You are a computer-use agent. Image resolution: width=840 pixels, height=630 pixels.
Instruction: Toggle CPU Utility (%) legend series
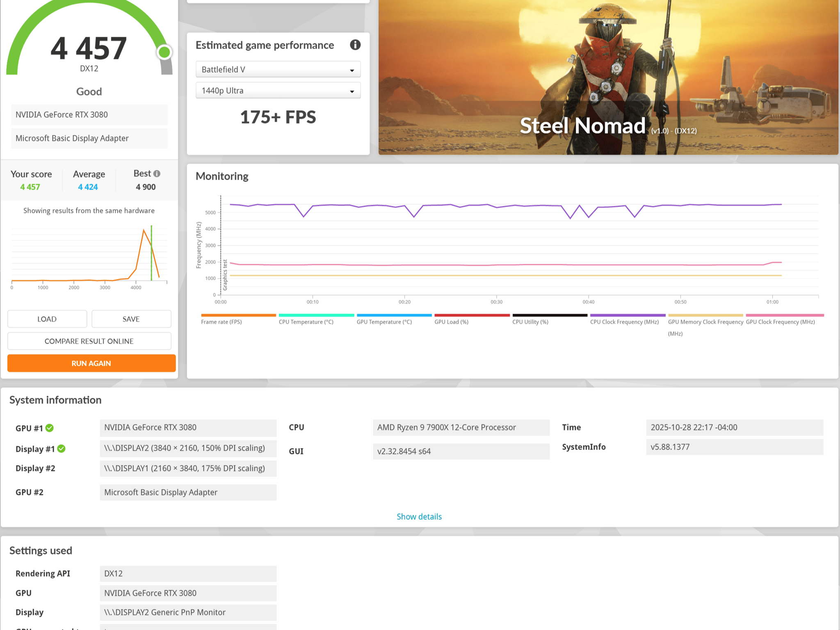[550, 320]
